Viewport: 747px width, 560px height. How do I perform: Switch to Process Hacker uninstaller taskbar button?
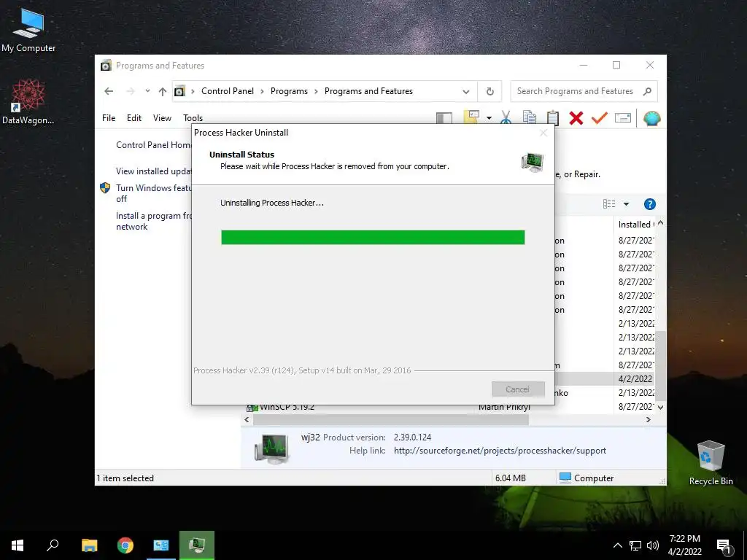197,545
